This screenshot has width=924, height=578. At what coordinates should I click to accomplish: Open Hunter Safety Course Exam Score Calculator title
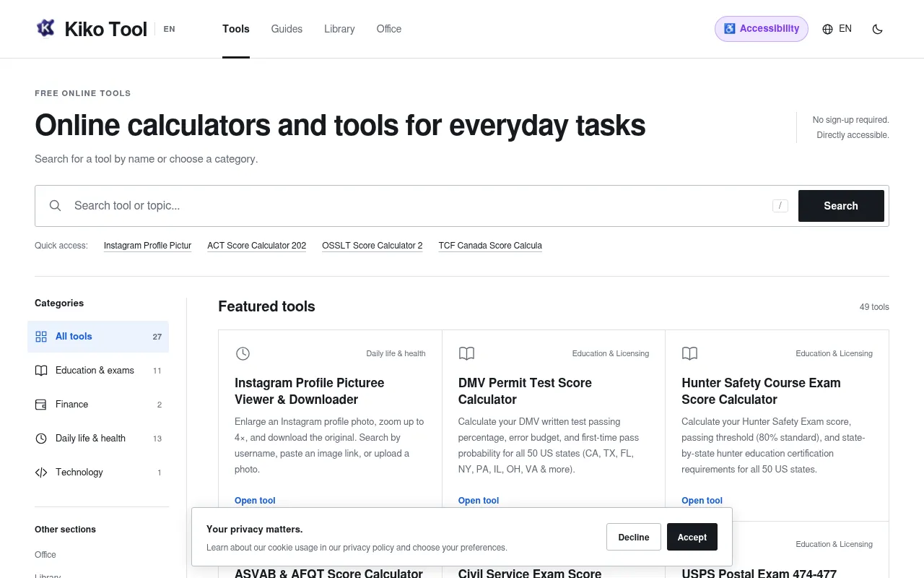click(761, 391)
